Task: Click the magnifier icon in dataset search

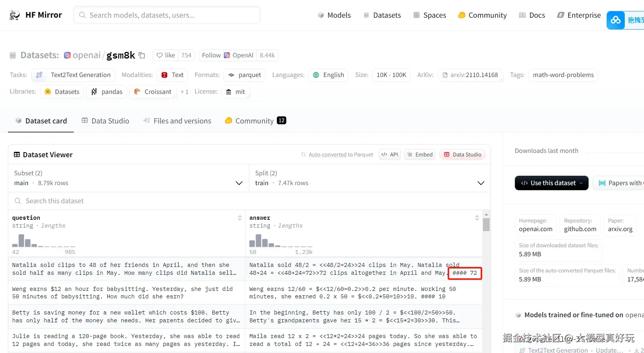Action: click(18, 201)
